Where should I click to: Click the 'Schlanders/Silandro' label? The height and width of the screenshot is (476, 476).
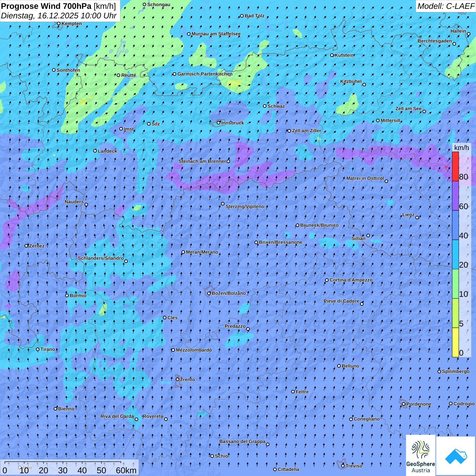coord(101,258)
